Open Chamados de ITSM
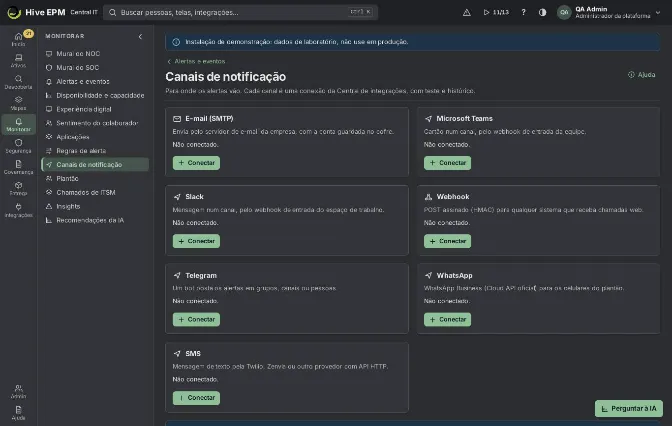Image resolution: width=672 pixels, height=426 pixels. point(95,192)
